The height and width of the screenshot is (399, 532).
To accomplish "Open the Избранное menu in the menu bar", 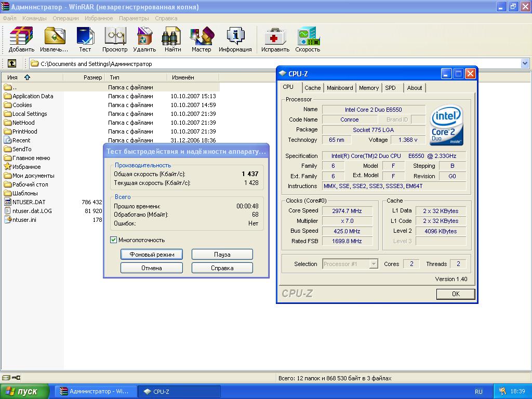I will coord(99,18).
